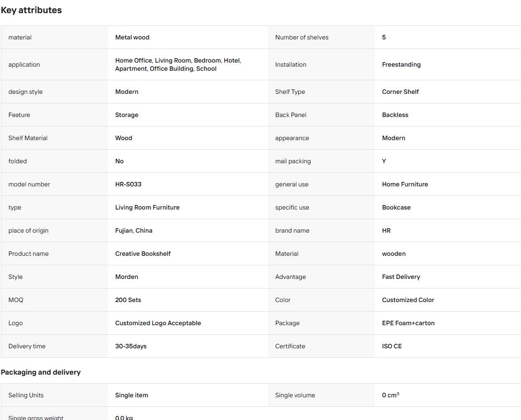Viewport: 521px width, 420px height.
Task: Select the ISO CE certificate value
Action: (x=392, y=346)
